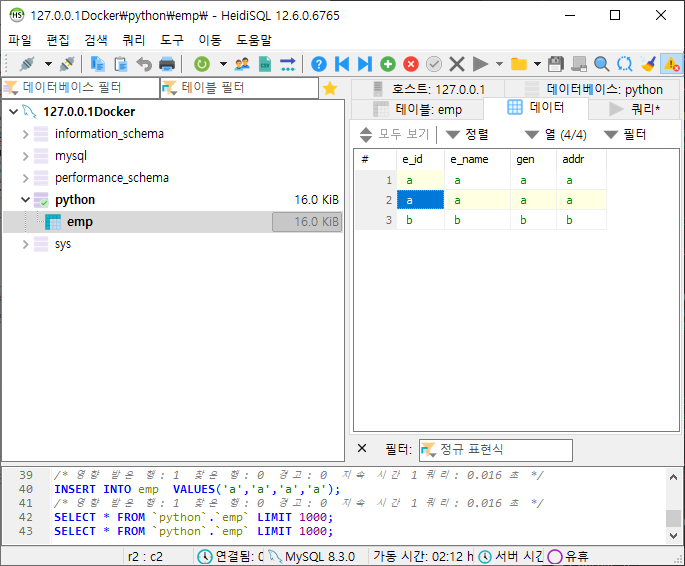
Task: Click the undo arrow icon
Action: (144, 64)
